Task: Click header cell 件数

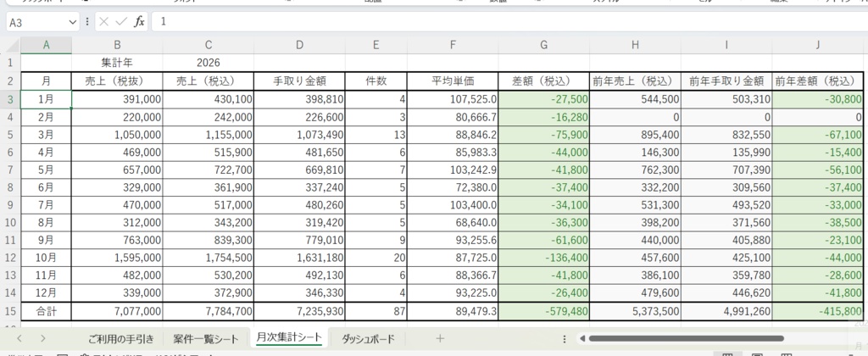Action: click(x=376, y=81)
